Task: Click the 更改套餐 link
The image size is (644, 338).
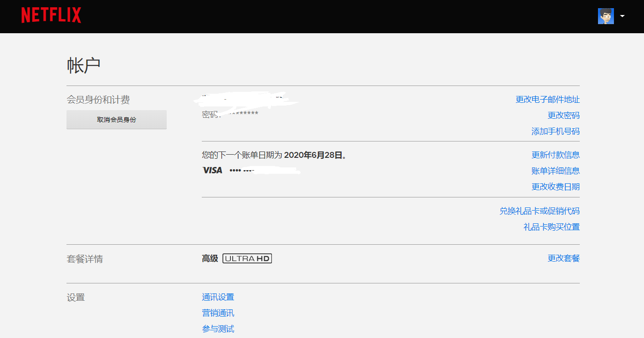Action: tap(564, 258)
